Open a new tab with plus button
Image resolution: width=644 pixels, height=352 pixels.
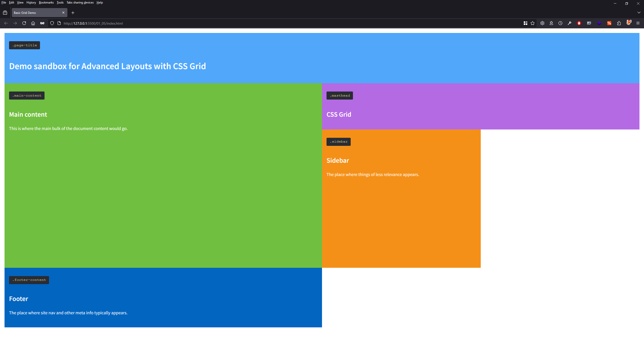click(73, 13)
